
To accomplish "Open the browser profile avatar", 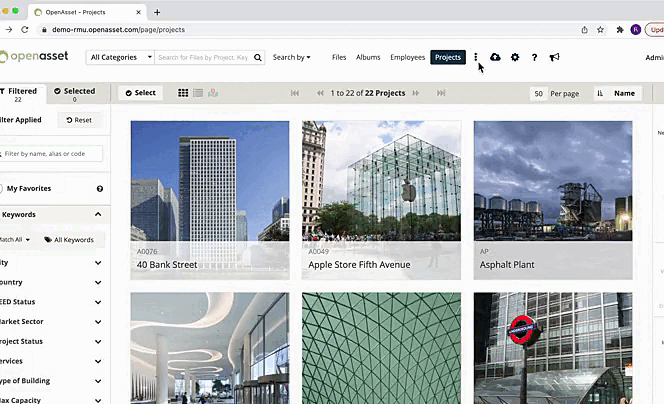I will [x=636, y=30].
